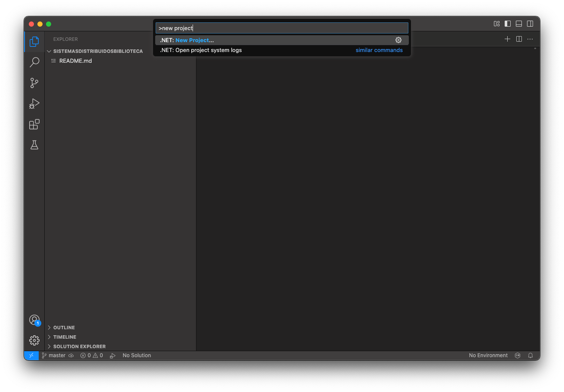The width and height of the screenshot is (564, 392).
Task: Click the master branch in status bar
Action: (54, 355)
